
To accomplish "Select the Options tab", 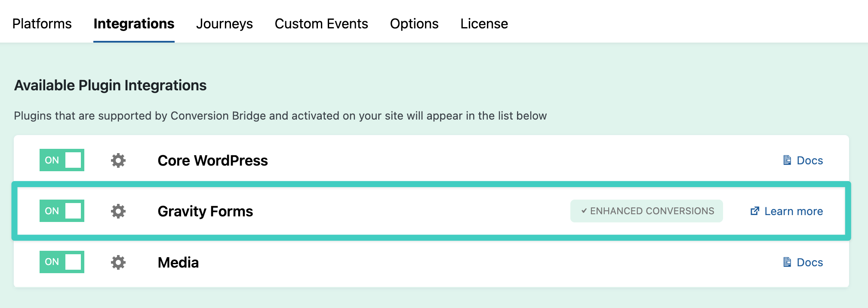I will point(414,24).
